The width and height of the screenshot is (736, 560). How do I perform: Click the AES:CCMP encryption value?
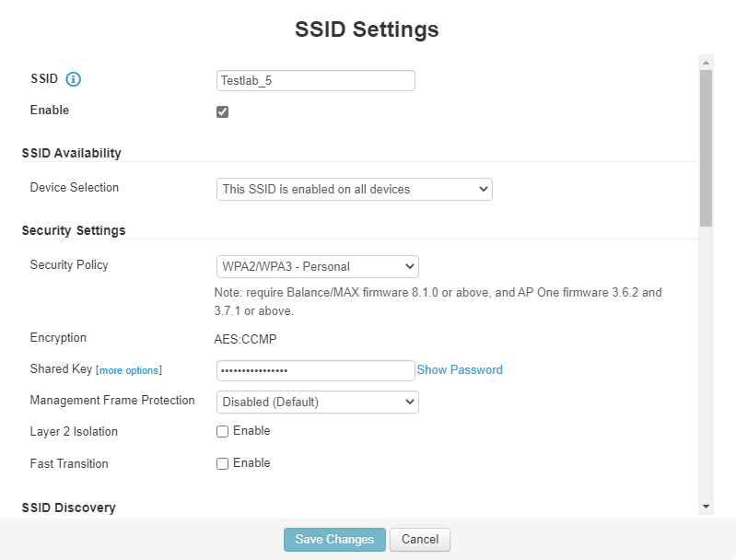[x=245, y=338]
